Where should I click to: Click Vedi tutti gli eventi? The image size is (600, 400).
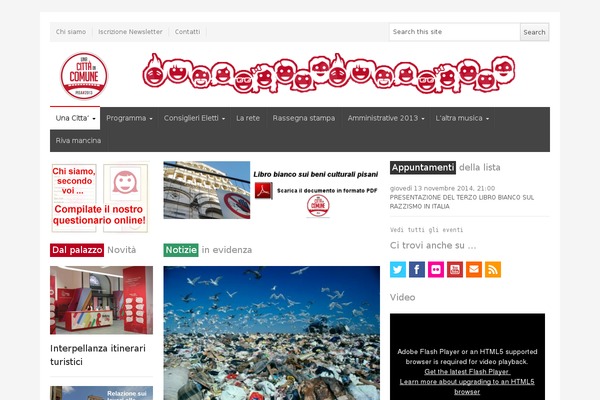point(426,230)
